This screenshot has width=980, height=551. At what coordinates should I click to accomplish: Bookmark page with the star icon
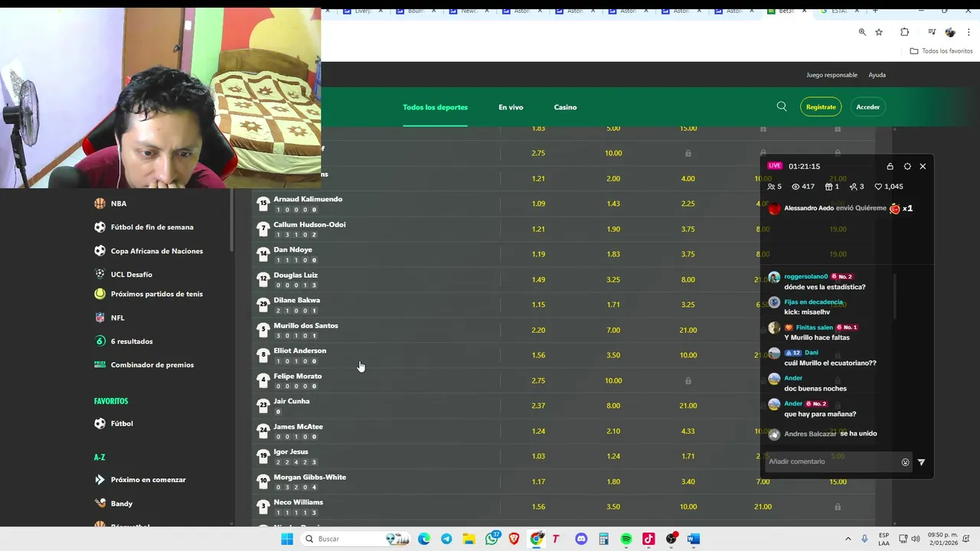tap(879, 32)
